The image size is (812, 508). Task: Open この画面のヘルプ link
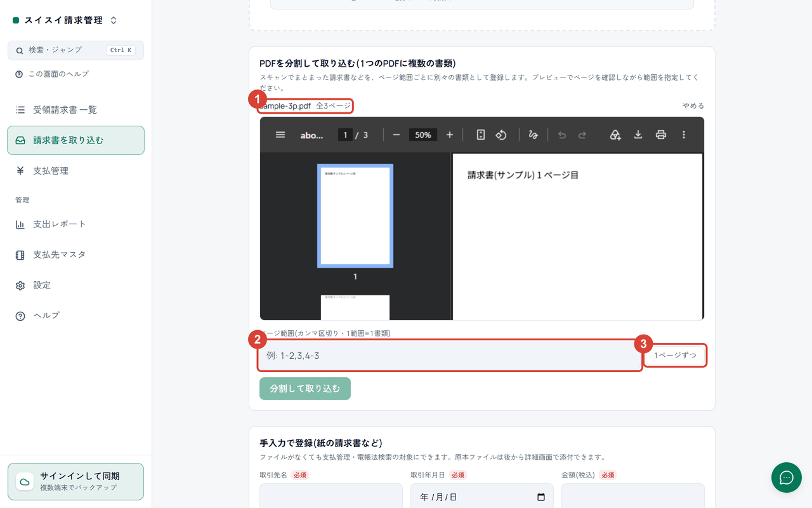[53, 74]
